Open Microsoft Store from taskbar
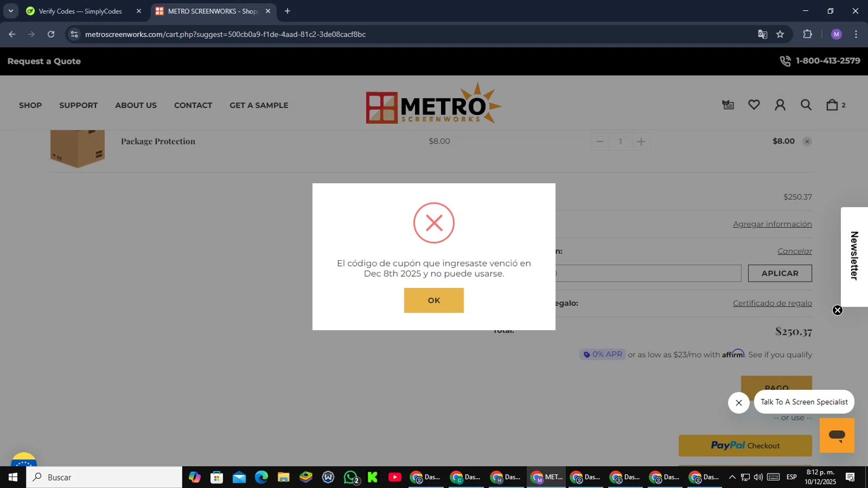This screenshot has width=868, height=488. pos(217,477)
